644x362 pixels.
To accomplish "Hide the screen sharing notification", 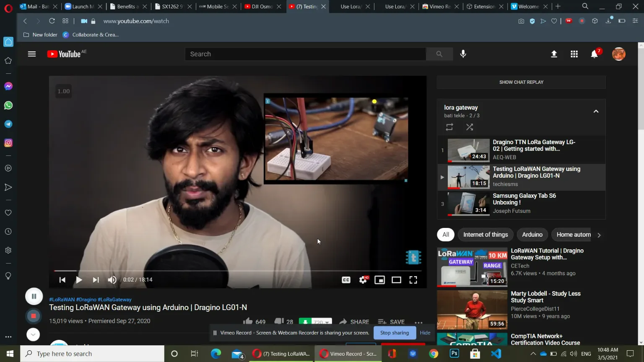I will pyautogui.click(x=425, y=333).
